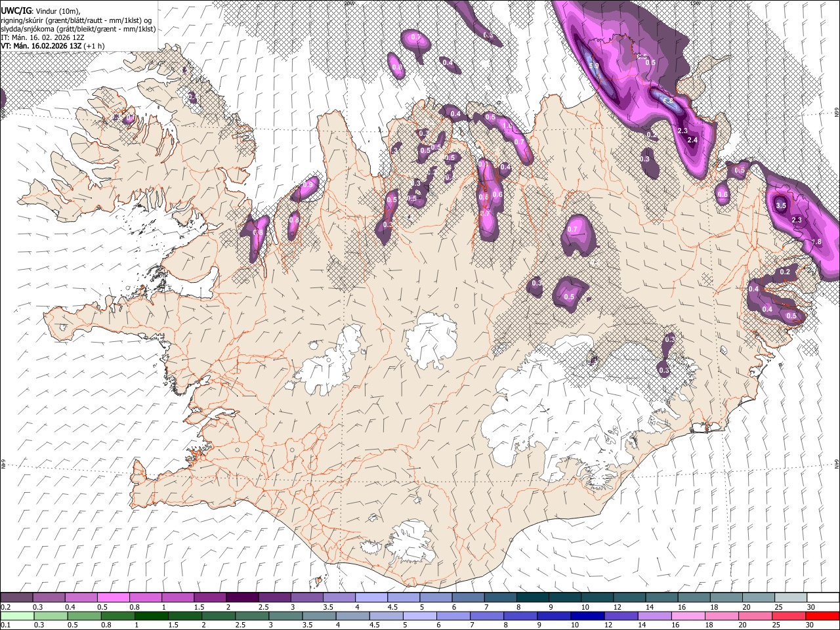Select the lower legend swatch between 16 and 18
The width and height of the screenshot is (840, 630).
tap(688, 616)
